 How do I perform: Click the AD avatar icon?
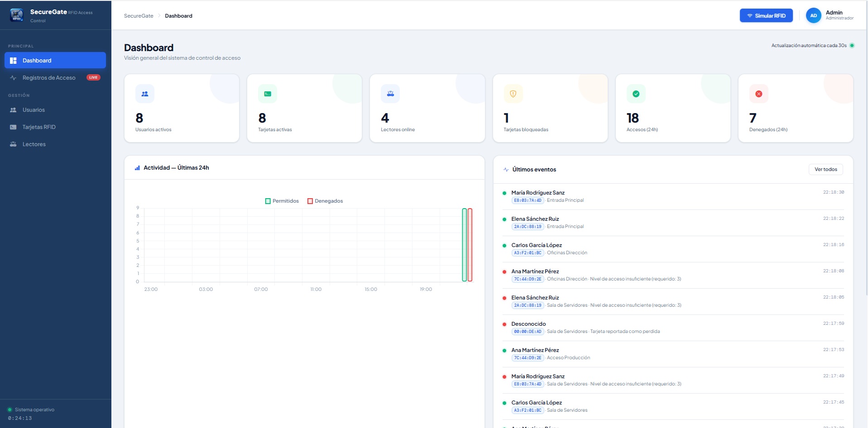(813, 16)
